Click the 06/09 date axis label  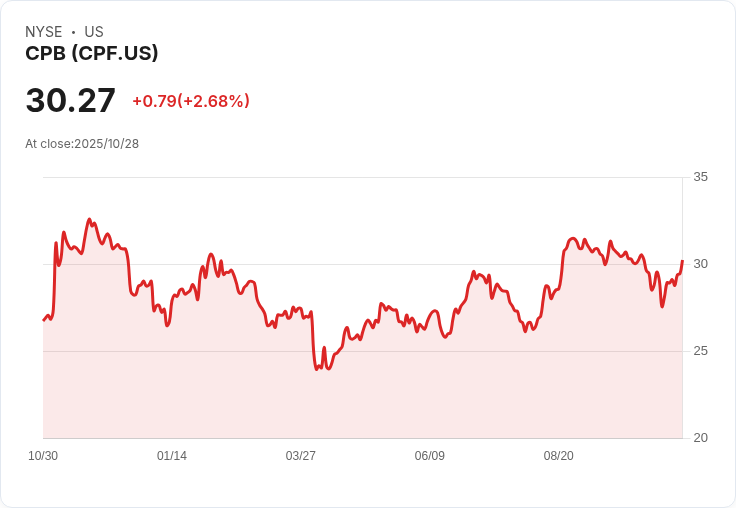pos(430,456)
